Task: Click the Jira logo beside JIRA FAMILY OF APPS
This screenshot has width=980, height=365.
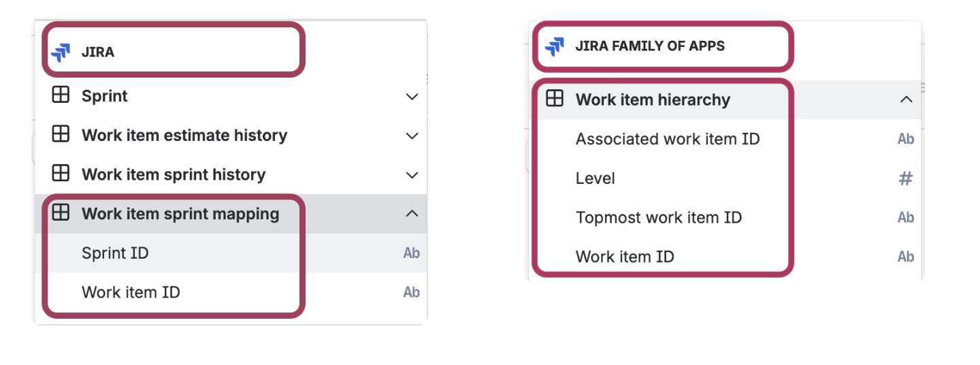Action: tap(555, 46)
